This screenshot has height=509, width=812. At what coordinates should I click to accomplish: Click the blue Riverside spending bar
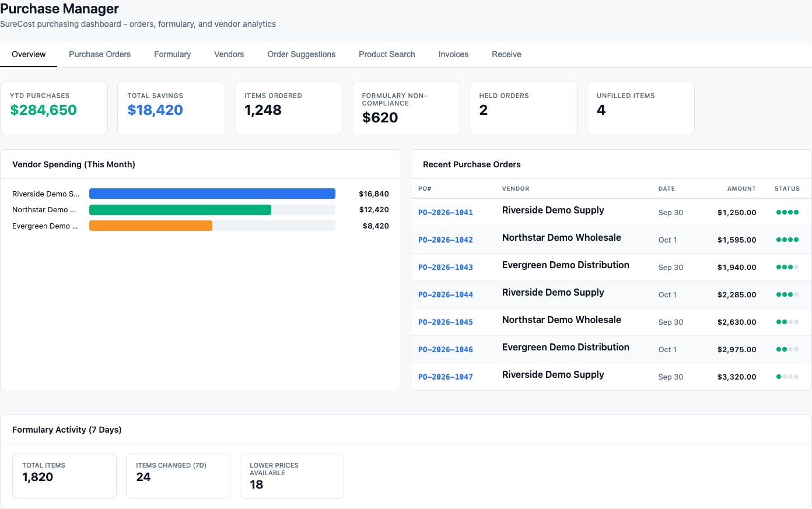212,194
